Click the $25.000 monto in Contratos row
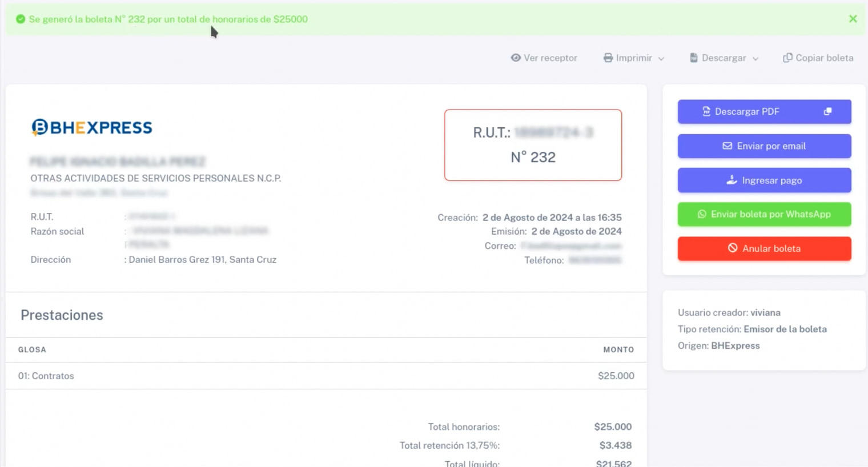The width and height of the screenshot is (868, 467). tap(616, 376)
